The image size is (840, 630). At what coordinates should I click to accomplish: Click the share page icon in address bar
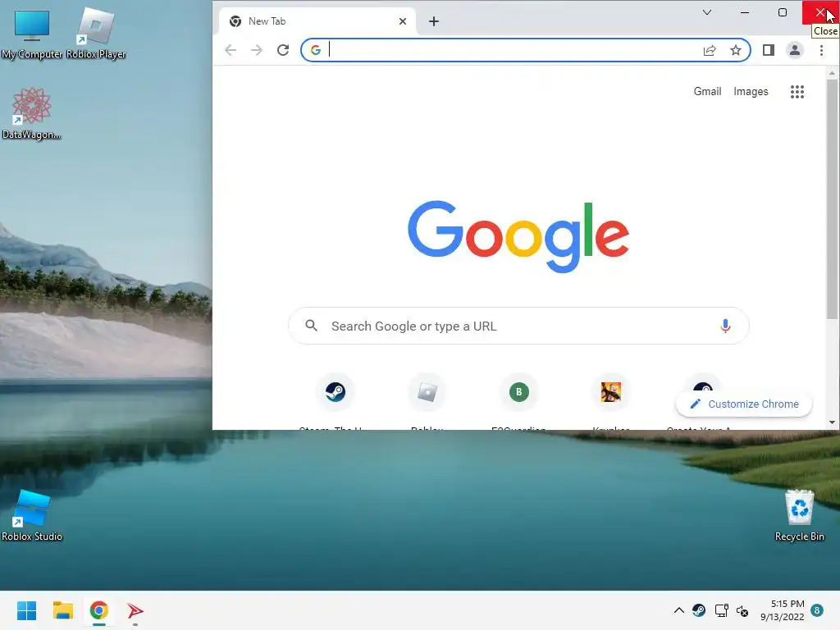tap(710, 50)
